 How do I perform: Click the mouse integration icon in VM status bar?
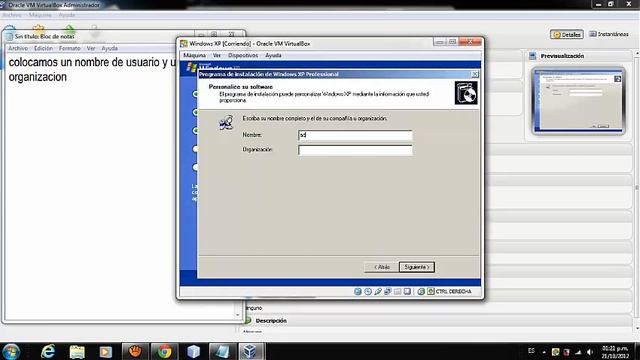(421, 291)
